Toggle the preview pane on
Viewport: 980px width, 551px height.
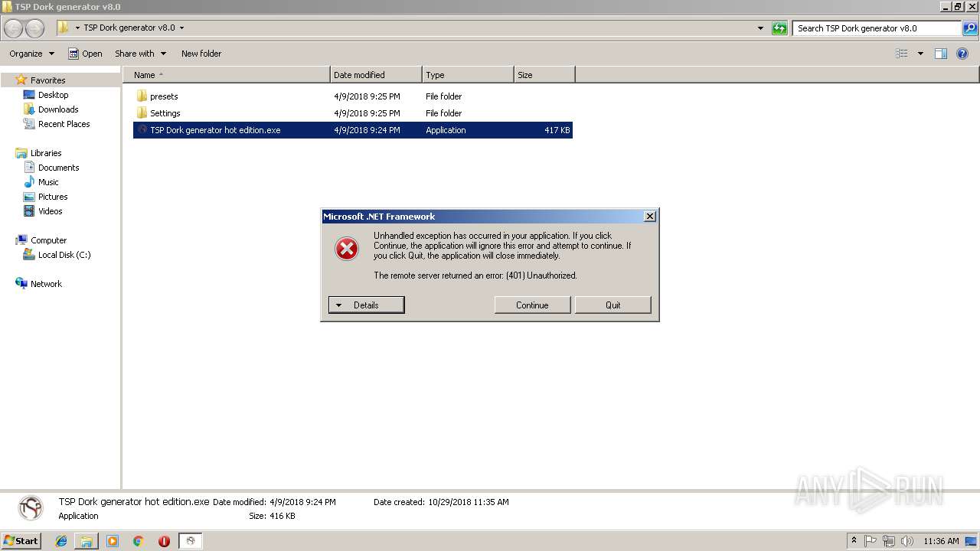click(x=940, y=54)
